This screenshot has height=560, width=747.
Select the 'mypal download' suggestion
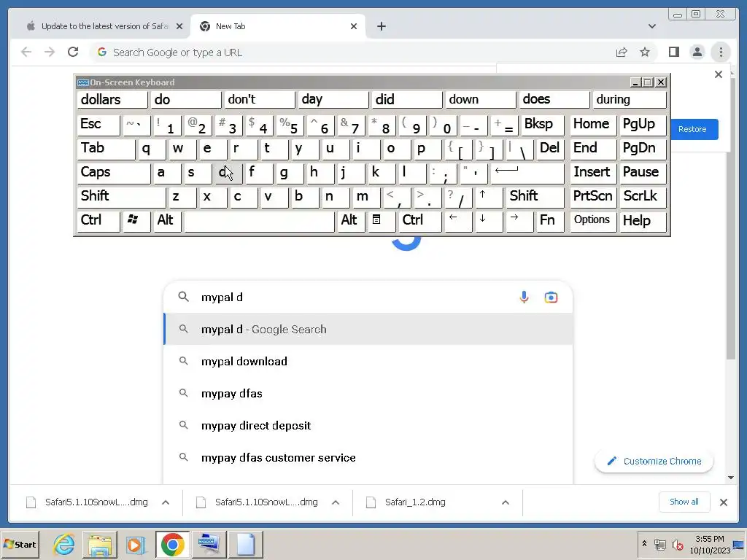368,361
